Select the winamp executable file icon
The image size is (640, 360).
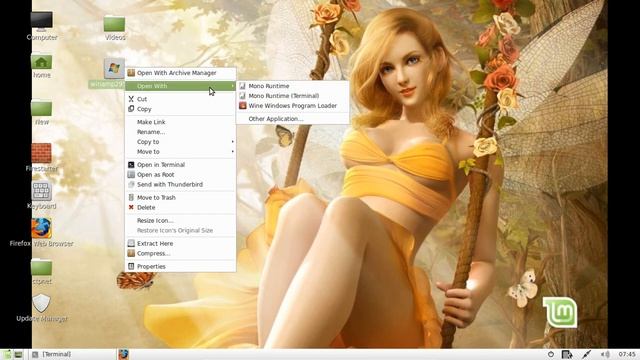click(114, 69)
